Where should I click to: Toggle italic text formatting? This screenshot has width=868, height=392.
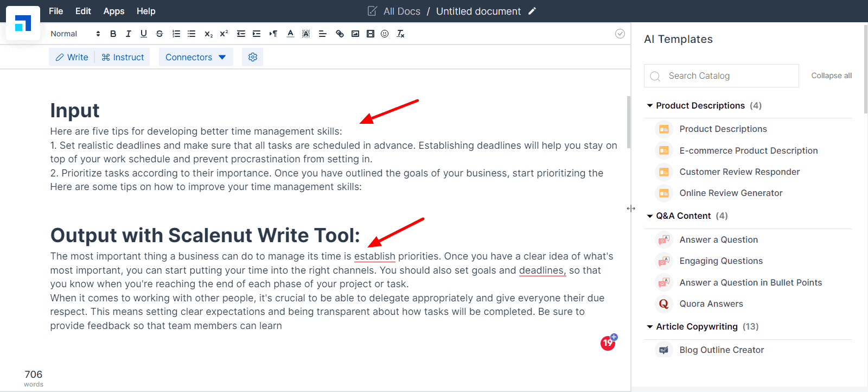(x=129, y=34)
